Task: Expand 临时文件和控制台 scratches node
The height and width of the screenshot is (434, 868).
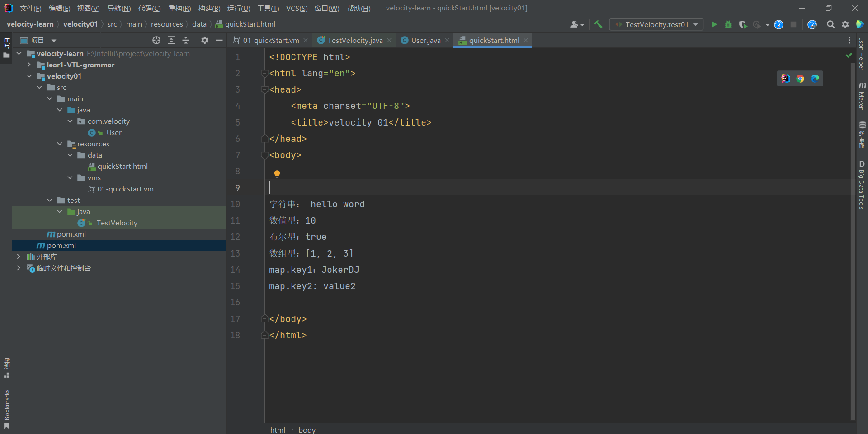Action: click(x=19, y=268)
